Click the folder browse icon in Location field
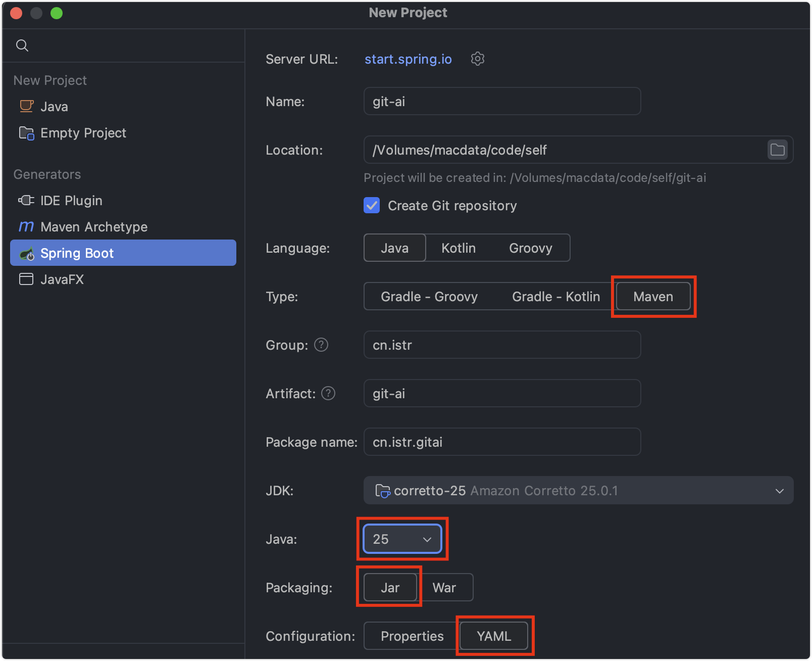812x661 pixels. [x=777, y=150]
